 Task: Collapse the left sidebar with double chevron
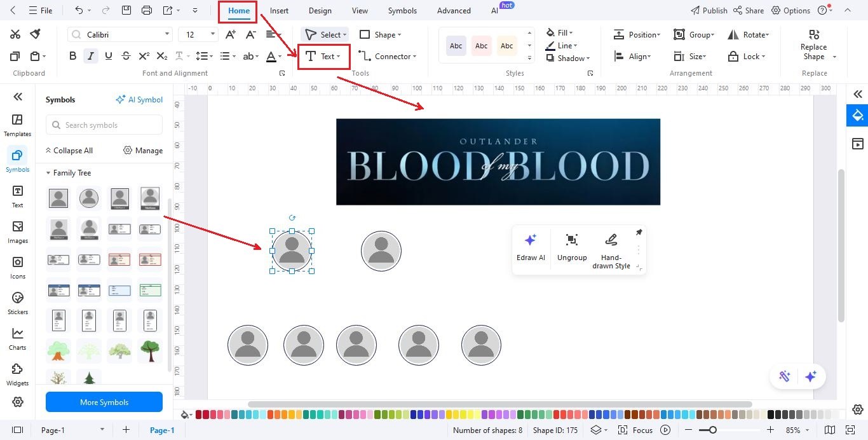pos(18,97)
